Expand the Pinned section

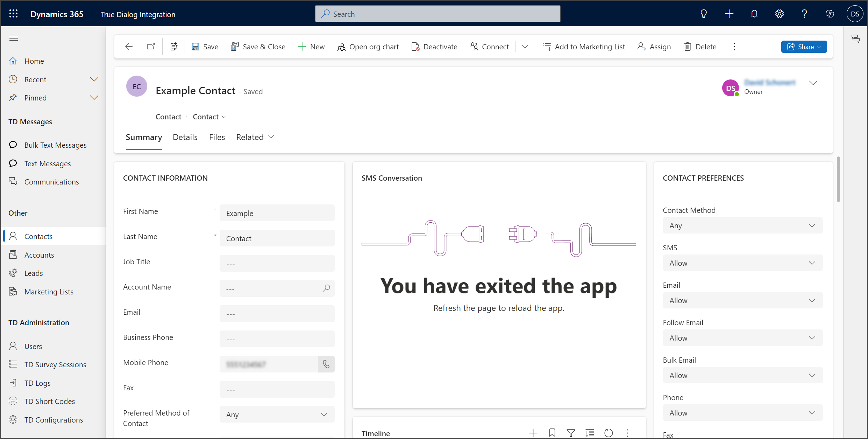pos(94,98)
